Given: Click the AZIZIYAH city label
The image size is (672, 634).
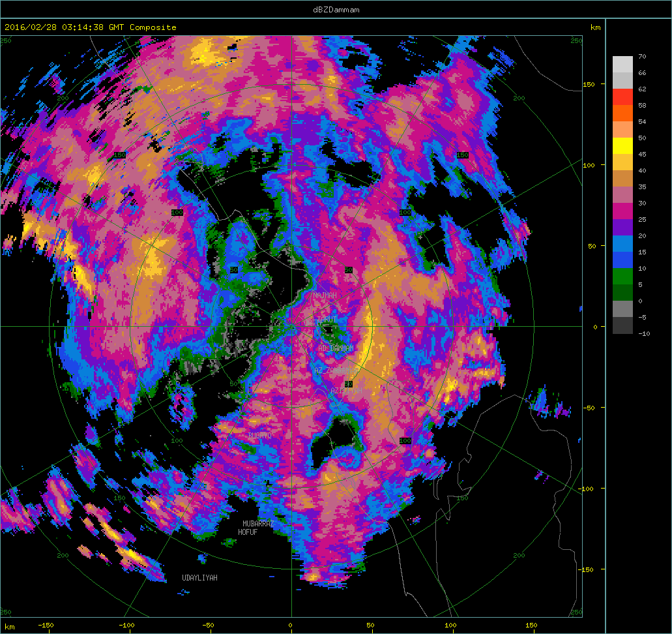Looking at the screenshot, I should (x=346, y=390).
